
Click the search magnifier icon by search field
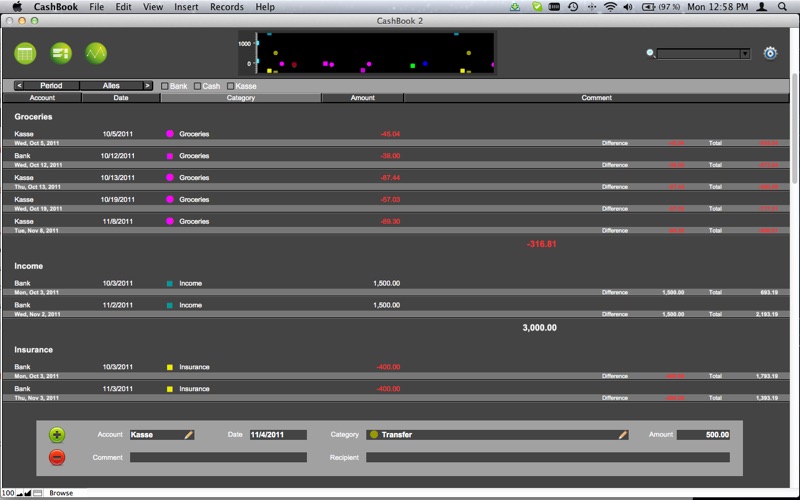pos(651,53)
